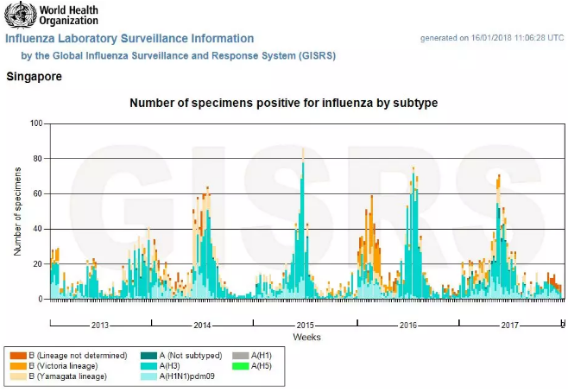This screenshot has height=392, width=568.
Task: Select the B (Yamagata lineage) legend swatch
Action: (17, 376)
